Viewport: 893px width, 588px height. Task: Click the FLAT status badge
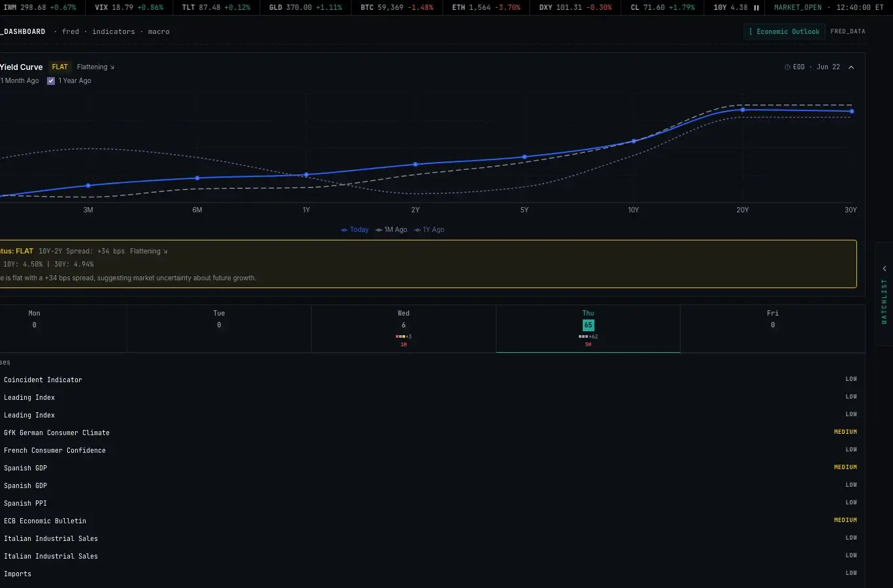point(60,67)
